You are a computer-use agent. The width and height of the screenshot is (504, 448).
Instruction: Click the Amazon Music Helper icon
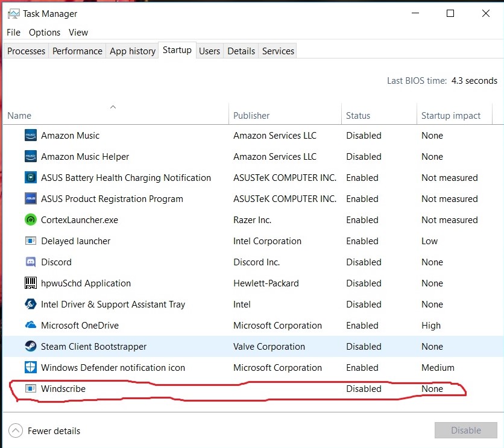point(31,157)
